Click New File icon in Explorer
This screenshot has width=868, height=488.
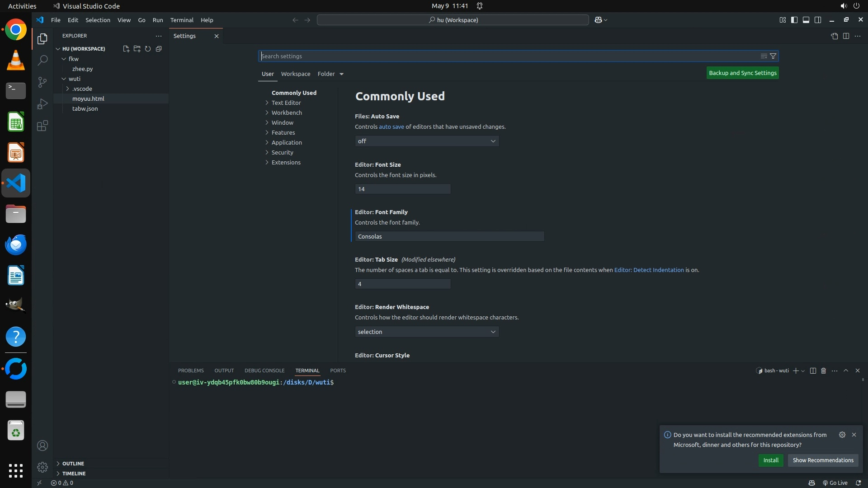(x=126, y=49)
